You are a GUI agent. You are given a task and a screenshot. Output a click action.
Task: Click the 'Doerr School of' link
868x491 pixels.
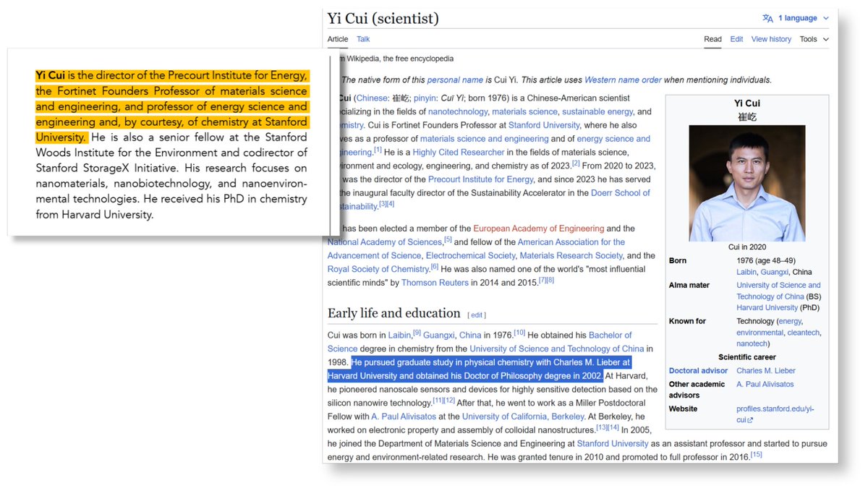point(621,193)
